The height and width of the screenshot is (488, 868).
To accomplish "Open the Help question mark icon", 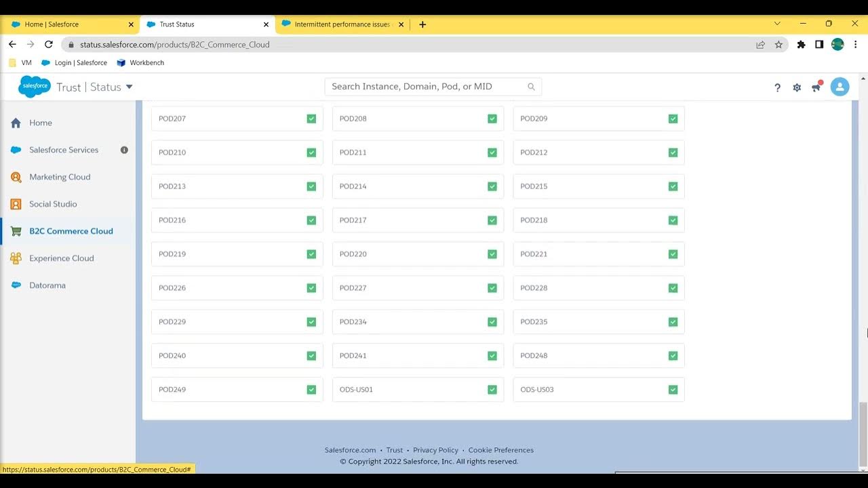I will pyautogui.click(x=777, y=87).
